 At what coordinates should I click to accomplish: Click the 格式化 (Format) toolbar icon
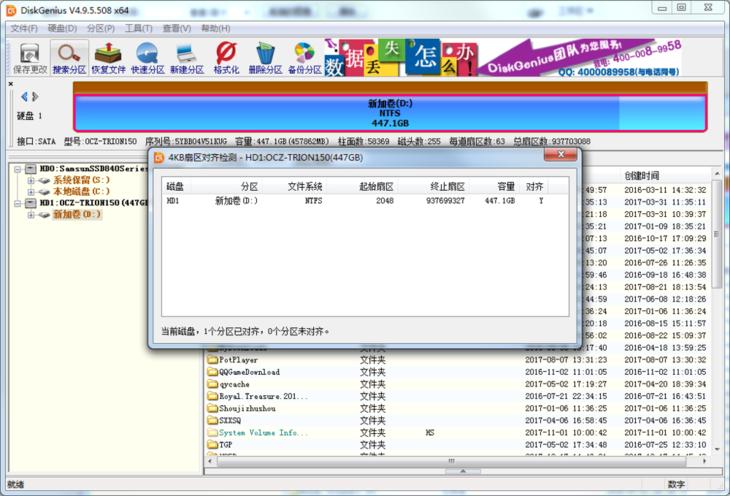tap(226, 58)
